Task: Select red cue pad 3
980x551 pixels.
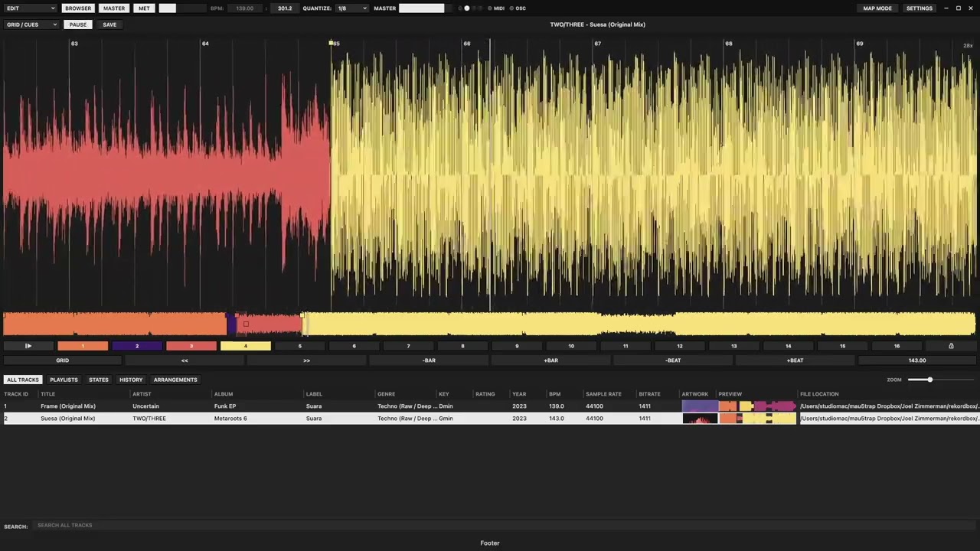Action: (191, 346)
